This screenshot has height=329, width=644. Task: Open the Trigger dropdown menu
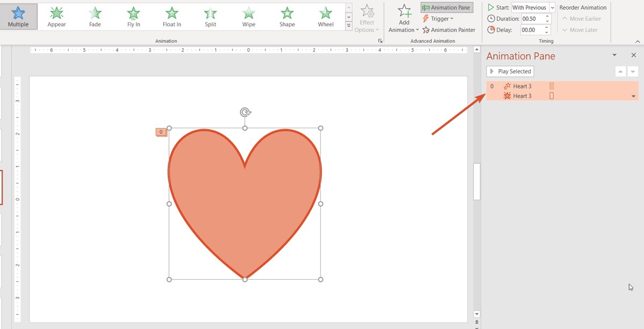pos(438,19)
